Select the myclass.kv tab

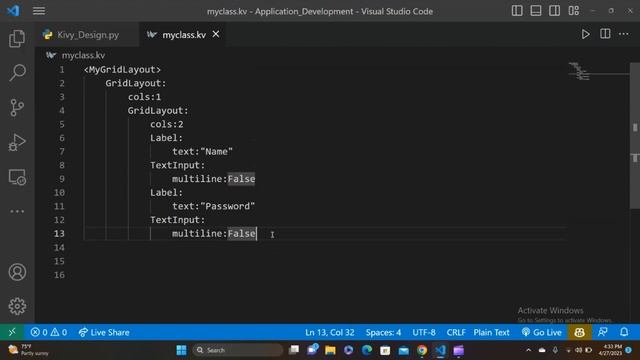click(x=184, y=35)
